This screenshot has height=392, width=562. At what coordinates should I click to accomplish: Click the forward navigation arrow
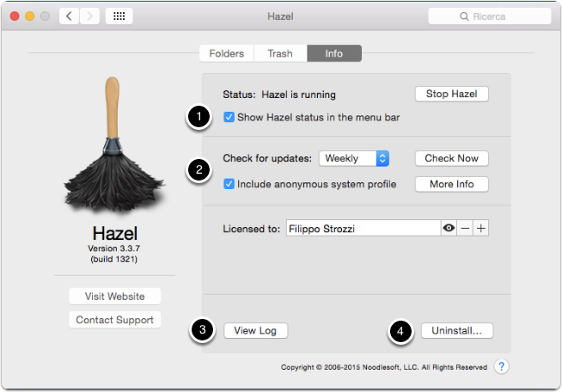(89, 16)
